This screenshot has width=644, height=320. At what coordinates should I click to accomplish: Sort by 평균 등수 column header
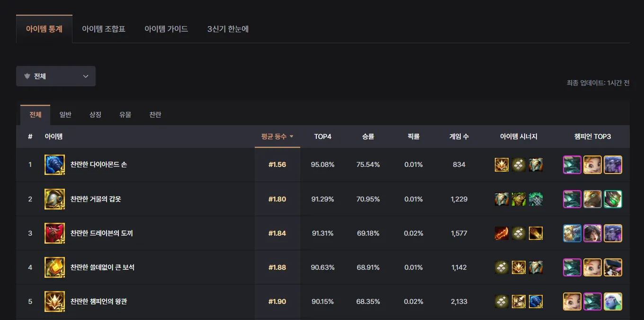click(x=277, y=137)
